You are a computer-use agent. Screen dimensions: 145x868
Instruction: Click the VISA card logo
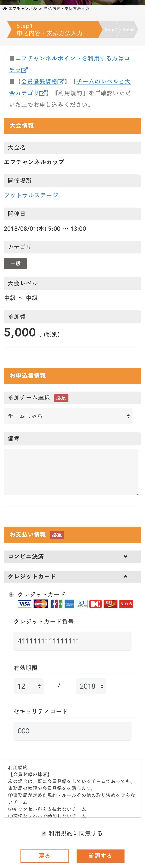pos(24,604)
